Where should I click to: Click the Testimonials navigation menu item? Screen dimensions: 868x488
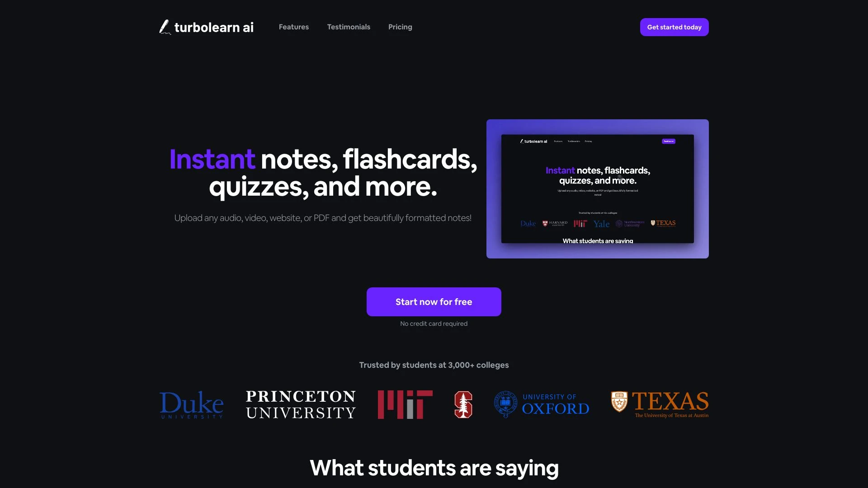[x=348, y=27]
